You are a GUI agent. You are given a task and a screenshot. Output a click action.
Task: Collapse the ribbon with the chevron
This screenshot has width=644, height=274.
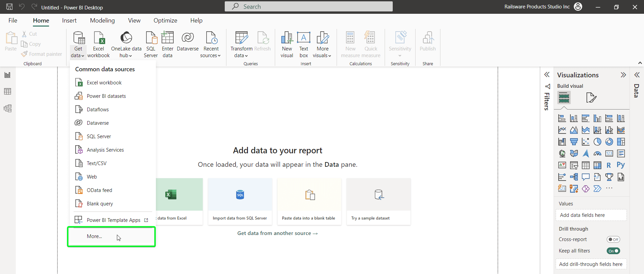[x=640, y=63]
